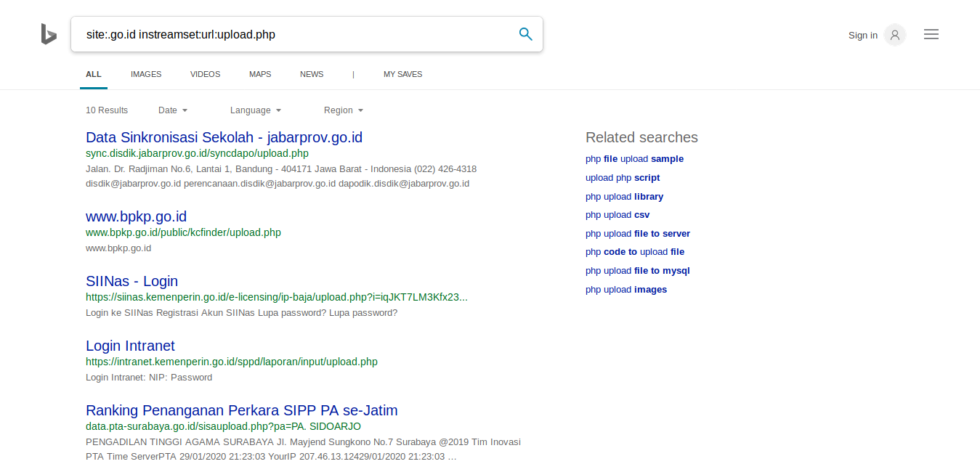Search related 'php upload csv'

point(617,215)
